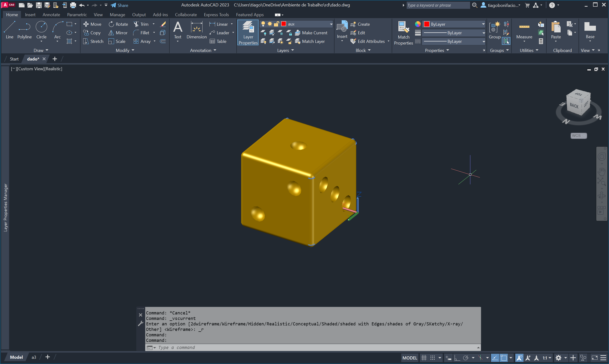
Task: Switch to the Annotate ribbon tab
Action: (51, 15)
